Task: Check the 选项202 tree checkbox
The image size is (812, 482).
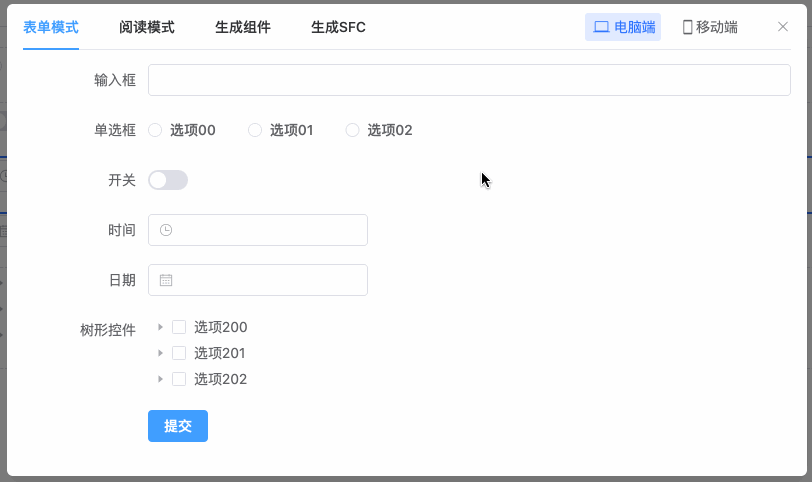Action: click(179, 379)
